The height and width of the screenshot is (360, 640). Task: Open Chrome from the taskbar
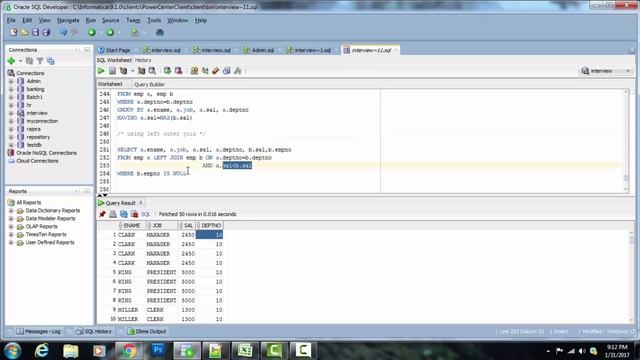pyautogui.click(x=128, y=350)
